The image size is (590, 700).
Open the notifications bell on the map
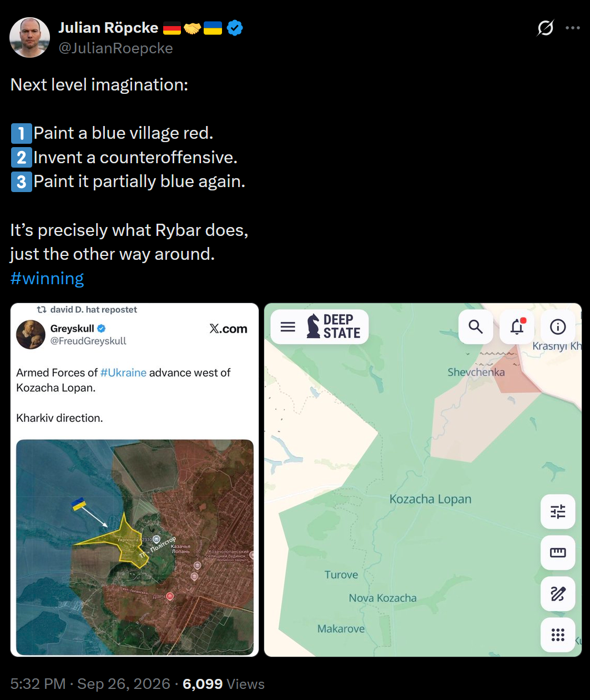pyautogui.click(x=517, y=326)
